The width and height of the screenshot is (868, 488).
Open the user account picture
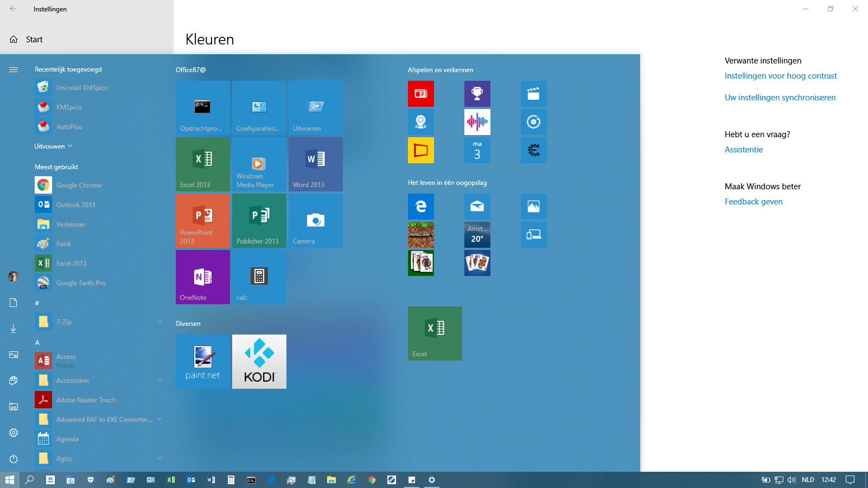tap(14, 277)
